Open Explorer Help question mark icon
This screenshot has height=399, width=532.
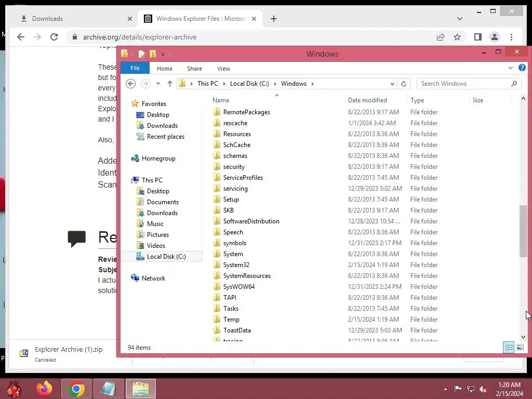522,68
